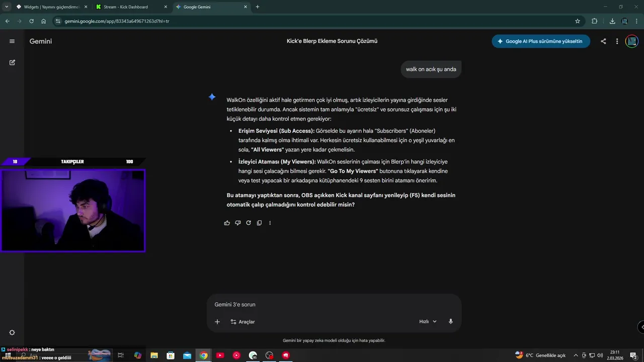Open the Araçlar tools menu
The width and height of the screenshot is (644, 362).
pyautogui.click(x=243, y=322)
